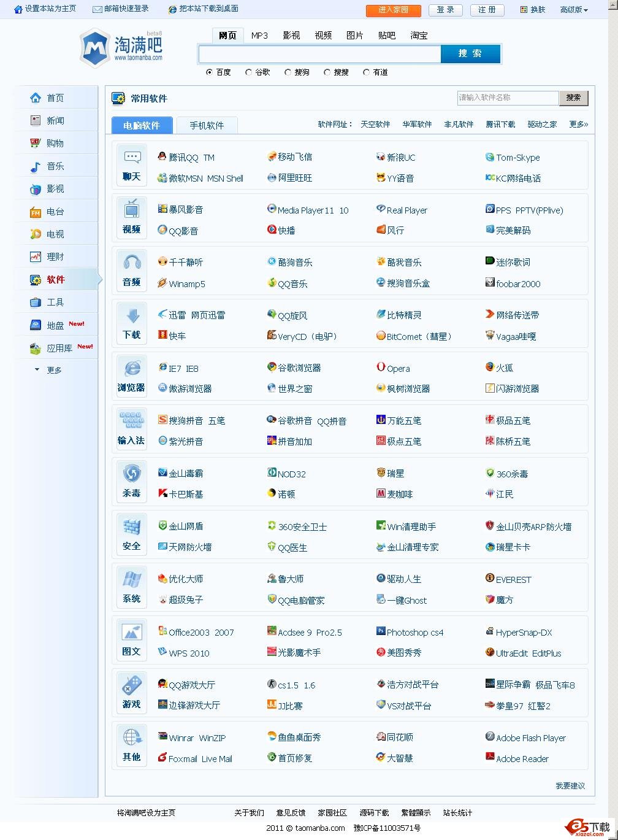Screen dimensions: 618x840
Task: Click the blue 搜索 search button
Action: (x=470, y=54)
